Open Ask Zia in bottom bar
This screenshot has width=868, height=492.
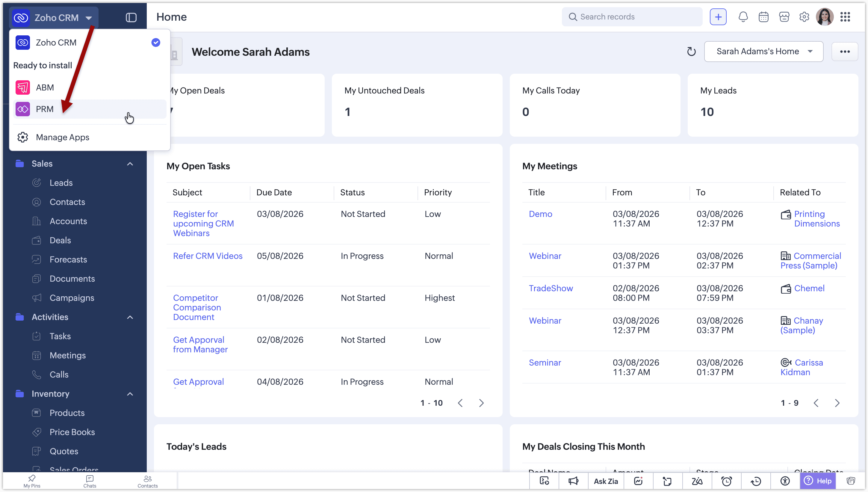[606, 481]
